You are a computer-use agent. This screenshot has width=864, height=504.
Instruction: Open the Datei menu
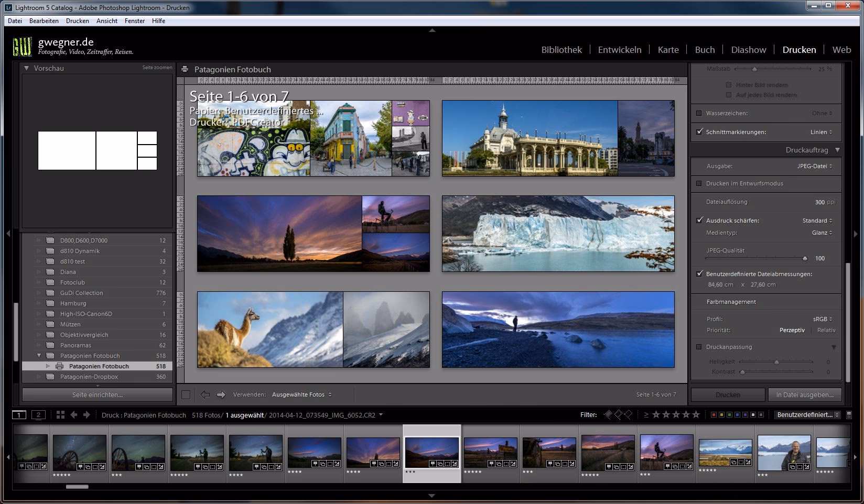tap(15, 21)
